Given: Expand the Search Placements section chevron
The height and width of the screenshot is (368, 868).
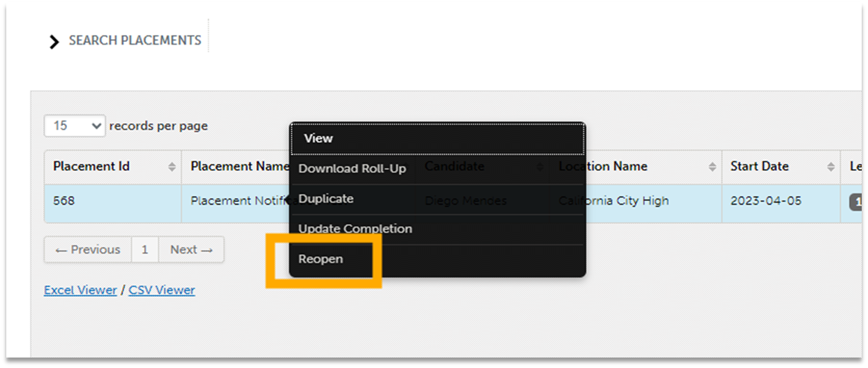Looking at the screenshot, I should click(54, 42).
